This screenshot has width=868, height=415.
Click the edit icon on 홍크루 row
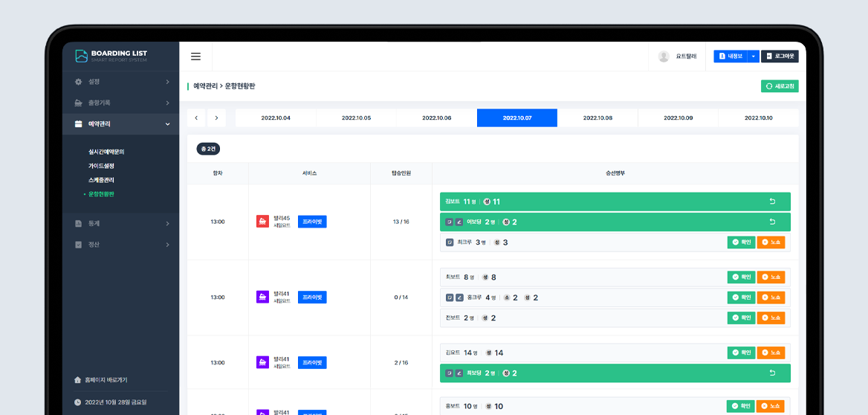click(459, 297)
